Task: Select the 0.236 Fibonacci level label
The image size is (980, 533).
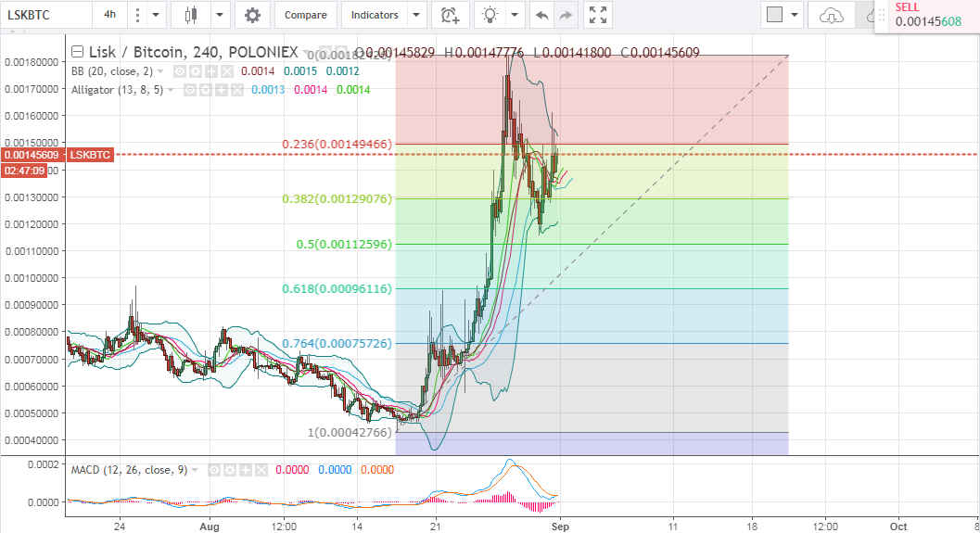Action: 337,145
